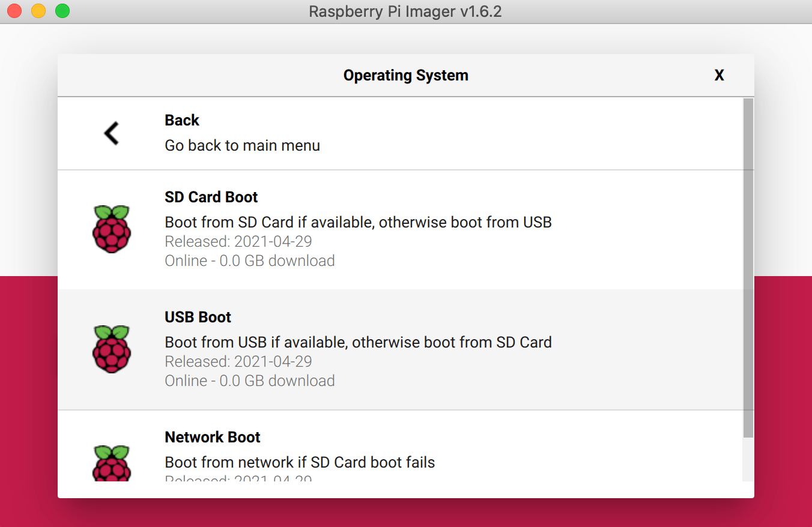Click the Raspberry Pi Imager v1.6.2 title
The height and width of the screenshot is (527, 812).
[x=405, y=11]
